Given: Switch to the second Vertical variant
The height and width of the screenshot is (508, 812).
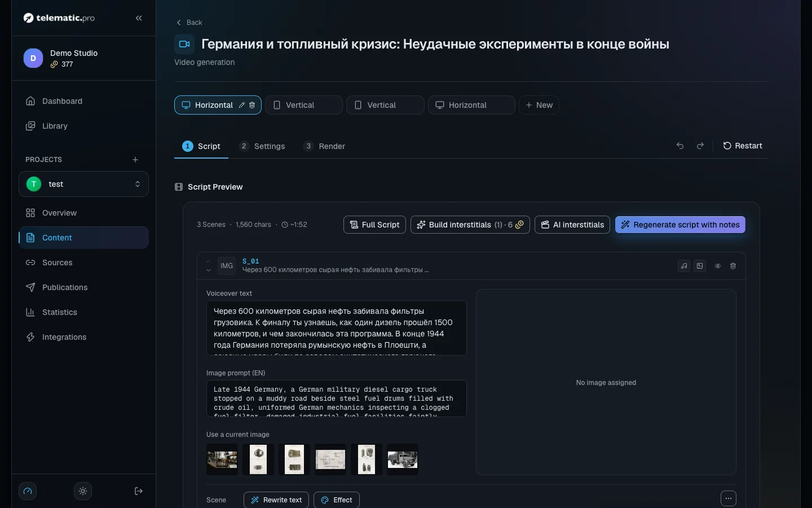Looking at the screenshot, I should (x=385, y=105).
